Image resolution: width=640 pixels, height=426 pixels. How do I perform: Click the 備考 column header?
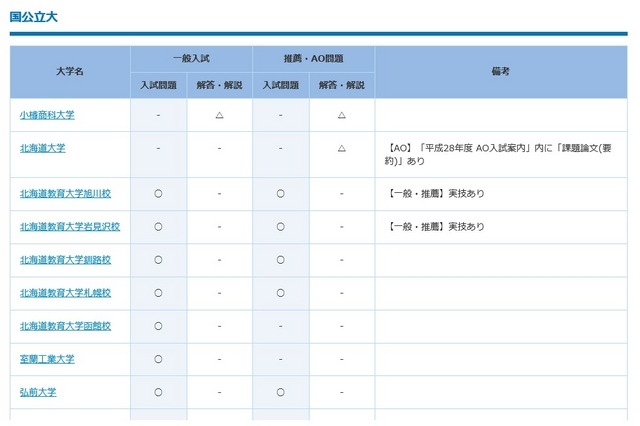(x=501, y=72)
